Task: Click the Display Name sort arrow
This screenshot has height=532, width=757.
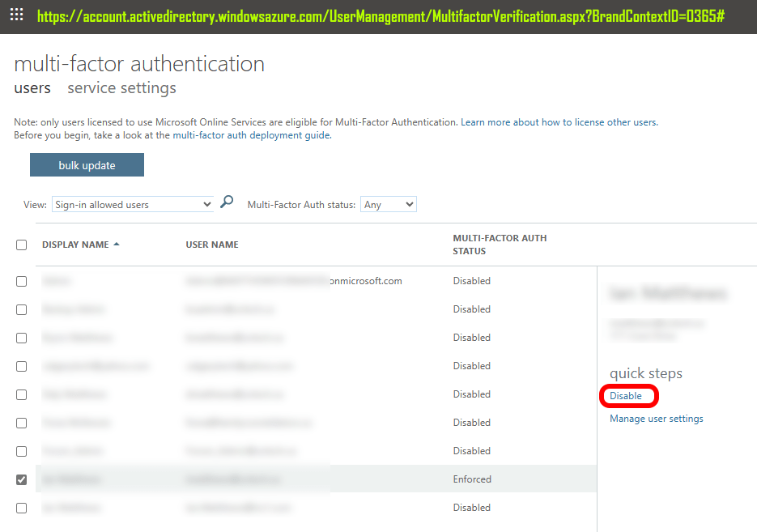Action: (117, 244)
